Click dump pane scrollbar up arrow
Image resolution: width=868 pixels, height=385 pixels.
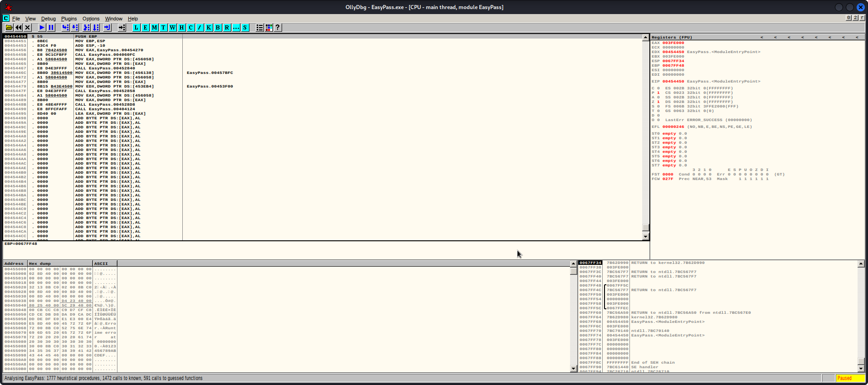pyautogui.click(x=573, y=263)
